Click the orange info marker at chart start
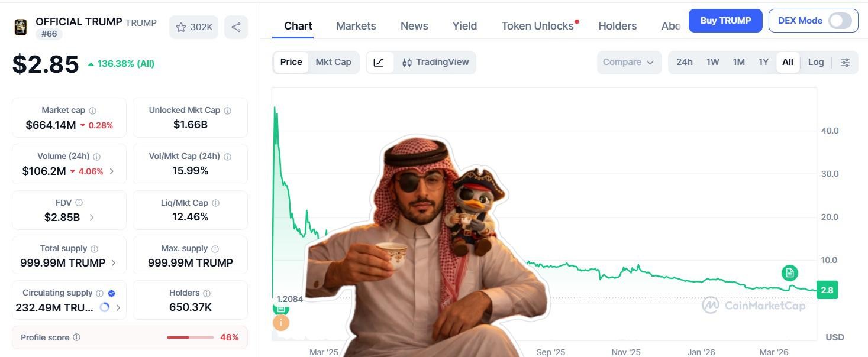 point(280,323)
